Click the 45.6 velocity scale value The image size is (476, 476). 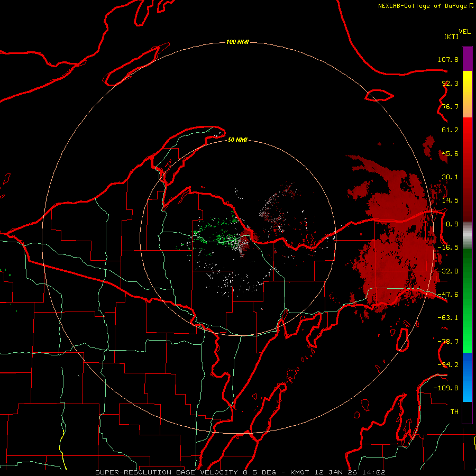click(450, 153)
